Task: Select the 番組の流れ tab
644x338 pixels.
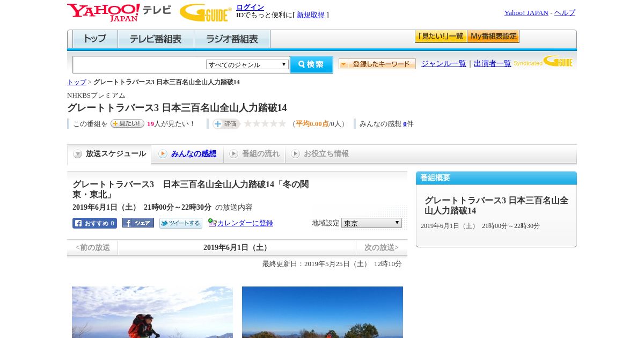Action: (254, 154)
